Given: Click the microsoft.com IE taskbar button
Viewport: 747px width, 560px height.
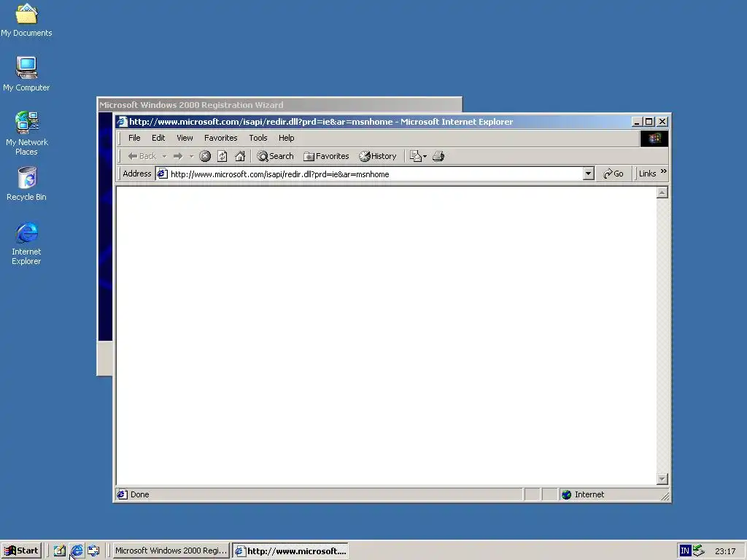Looking at the screenshot, I should pos(290,551).
